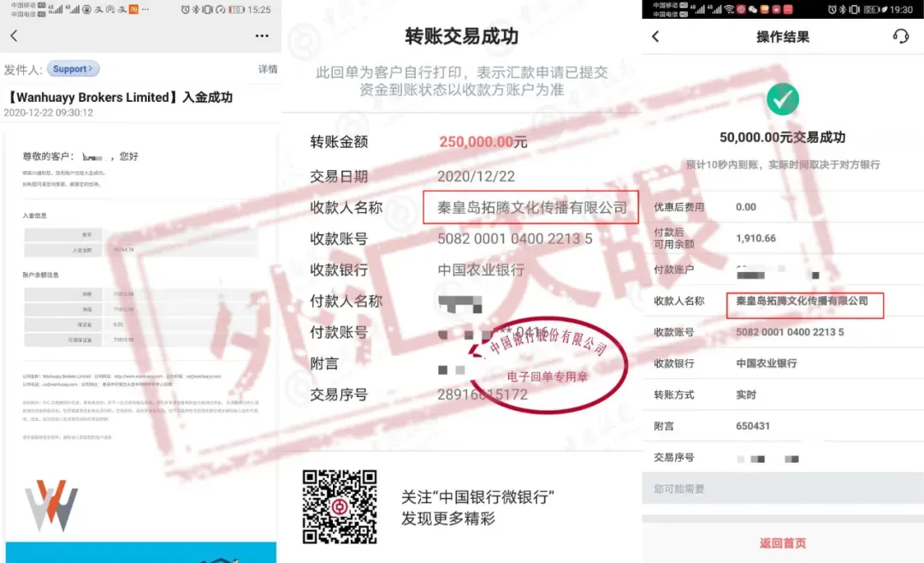The image size is (924, 563).
Task: Tap 50,000.00元交易成功 heading
Action: [783, 138]
